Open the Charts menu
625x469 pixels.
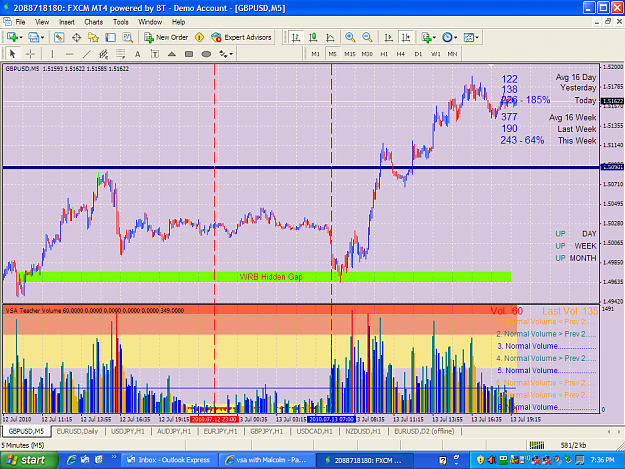[94, 22]
